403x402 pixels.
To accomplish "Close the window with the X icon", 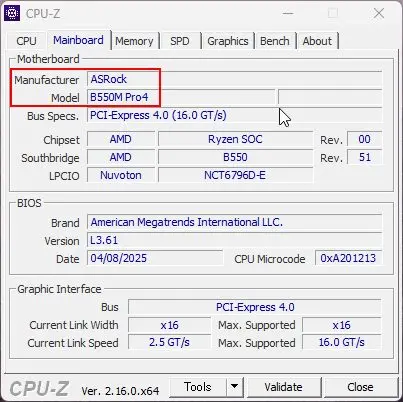I will click(x=379, y=13).
